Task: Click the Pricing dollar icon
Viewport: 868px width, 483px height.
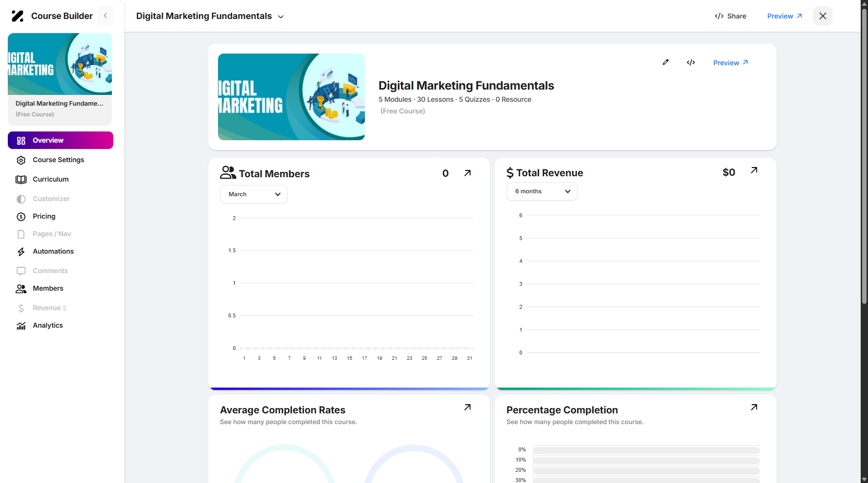Action: [x=21, y=217]
